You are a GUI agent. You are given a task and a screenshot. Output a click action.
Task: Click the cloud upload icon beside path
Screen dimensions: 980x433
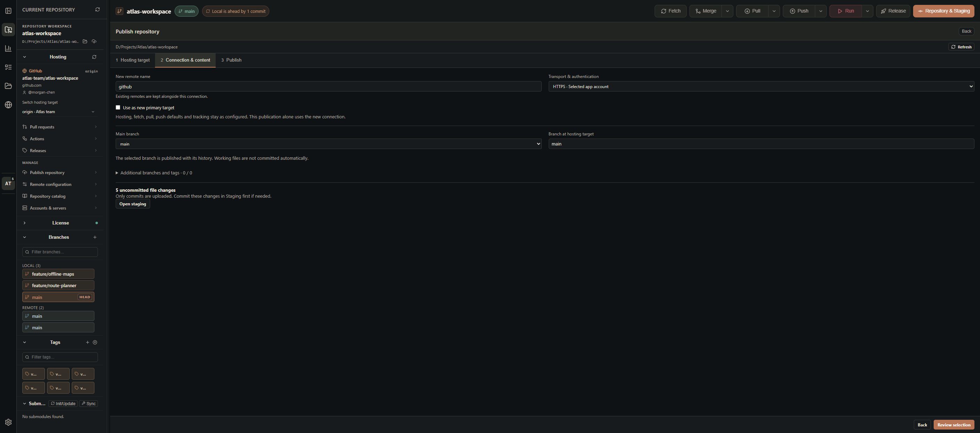tap(94, 41)
